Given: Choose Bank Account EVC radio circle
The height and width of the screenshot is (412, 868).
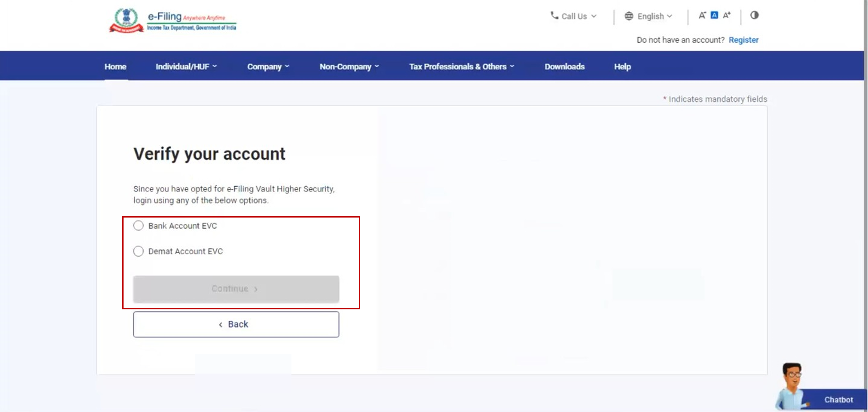Looking at the screenshot, I should click(x=138, y=226).
